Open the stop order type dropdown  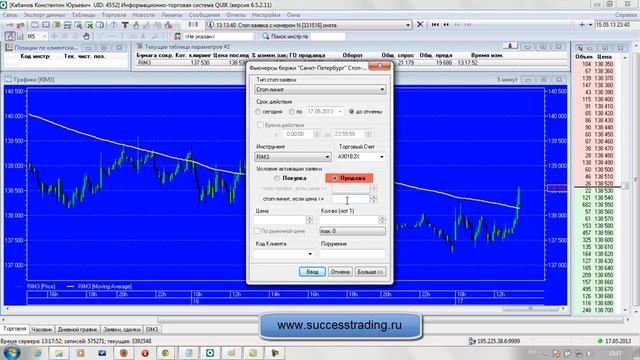pos(320,89)
